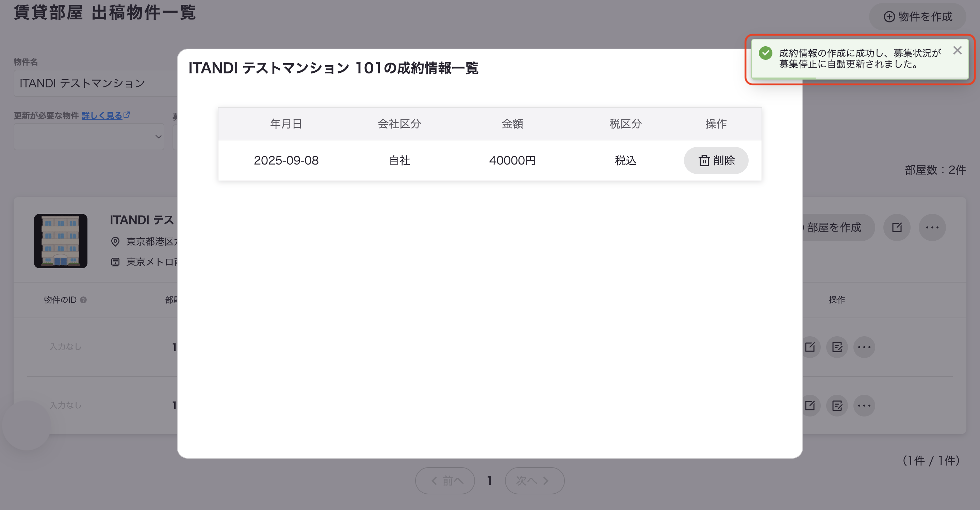Open the building more options ellipsis
980x510 pixels.
[932, 227]
